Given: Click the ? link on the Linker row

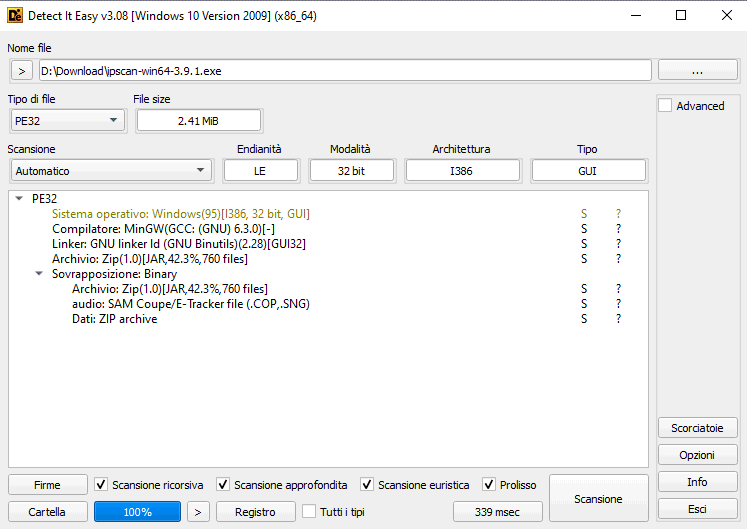Looking at the screenshot, I should click(618, 244).
